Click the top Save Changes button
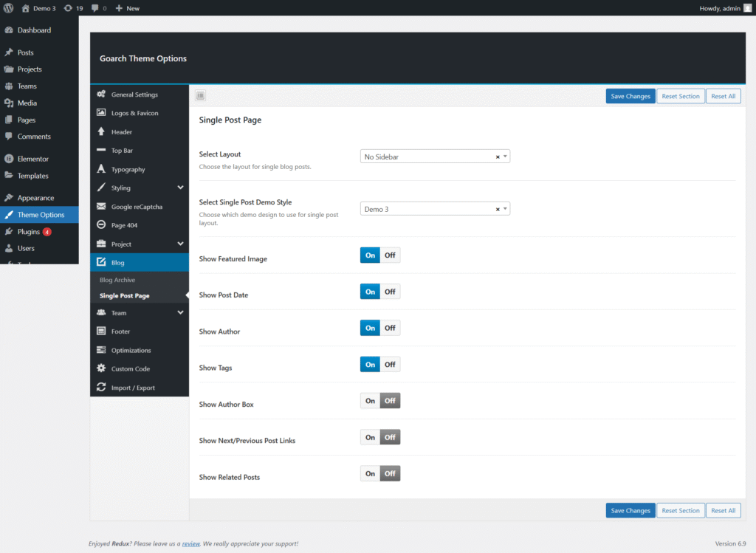Image resolution: width=756 pixels, height=553 pixels. [630, 96]
